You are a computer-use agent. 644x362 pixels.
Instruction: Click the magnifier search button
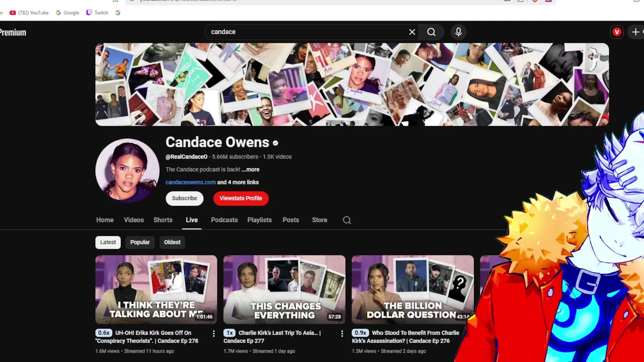tap(431, 32)
